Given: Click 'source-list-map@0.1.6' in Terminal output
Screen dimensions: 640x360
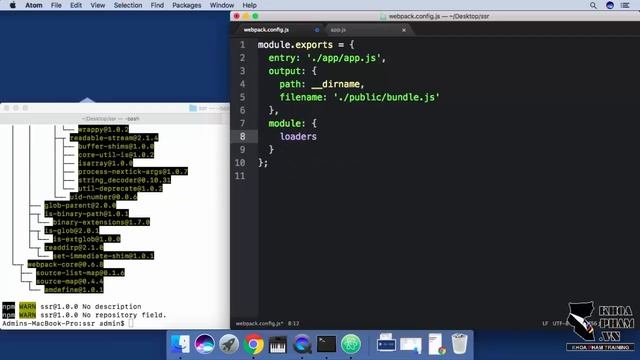Looking at the screenshot, I should [80, 273].
